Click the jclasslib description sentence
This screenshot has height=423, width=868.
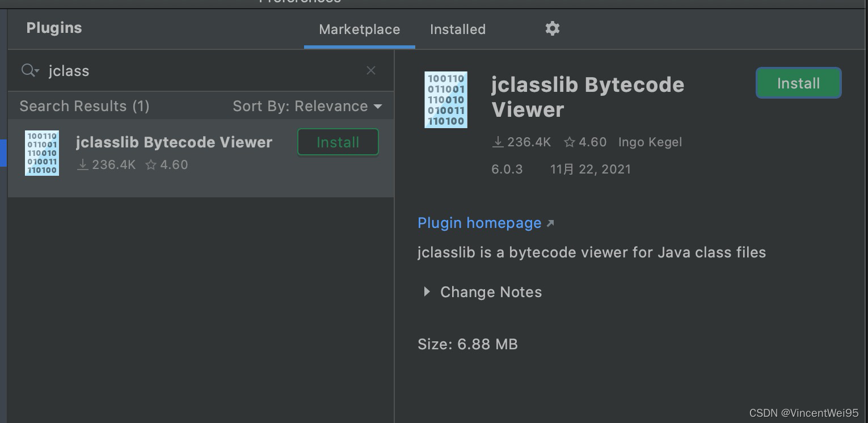592,252
